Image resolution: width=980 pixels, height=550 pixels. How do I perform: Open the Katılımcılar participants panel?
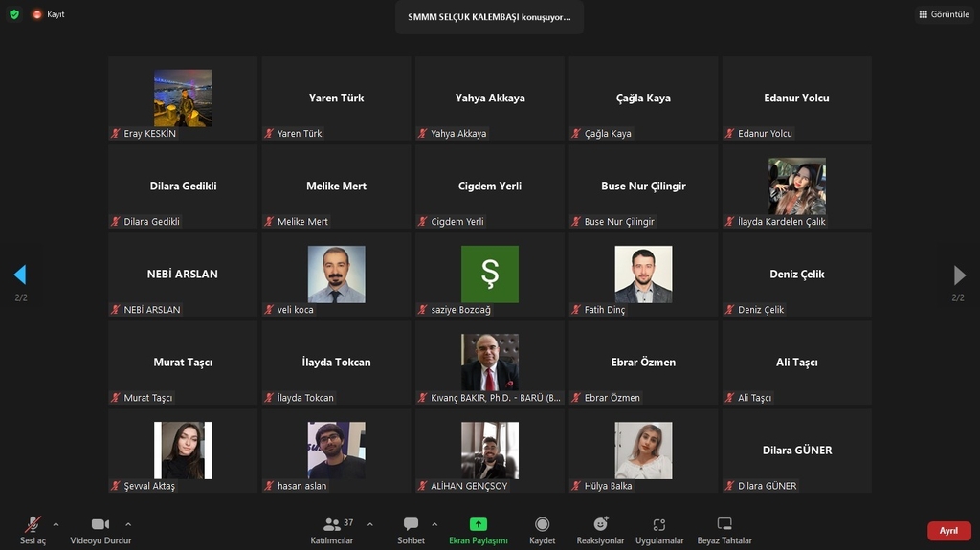pyautogui.click(x=332, y=530)
